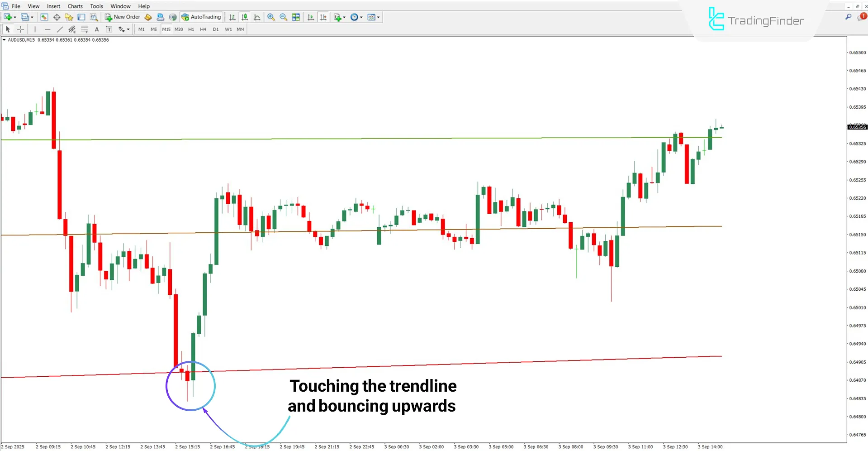Zoom in on the chart
This screenshot has width=868, height=451.
pos(271,17)
